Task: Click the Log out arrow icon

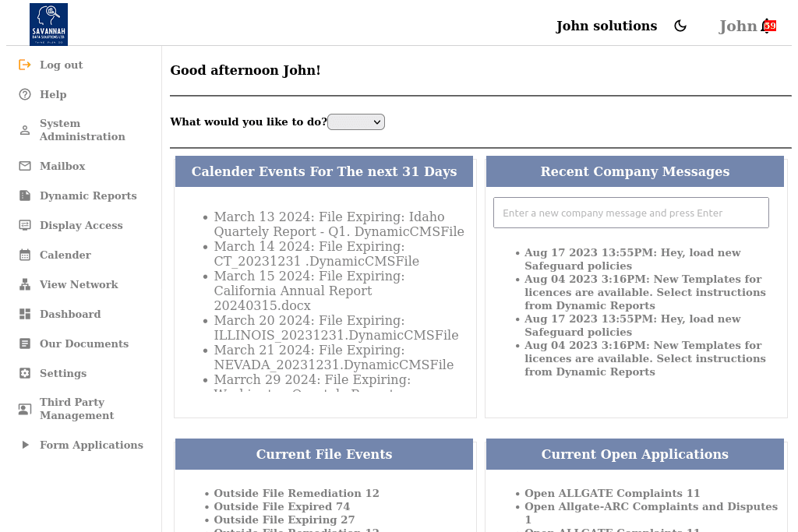Action: tap(24, 65)
